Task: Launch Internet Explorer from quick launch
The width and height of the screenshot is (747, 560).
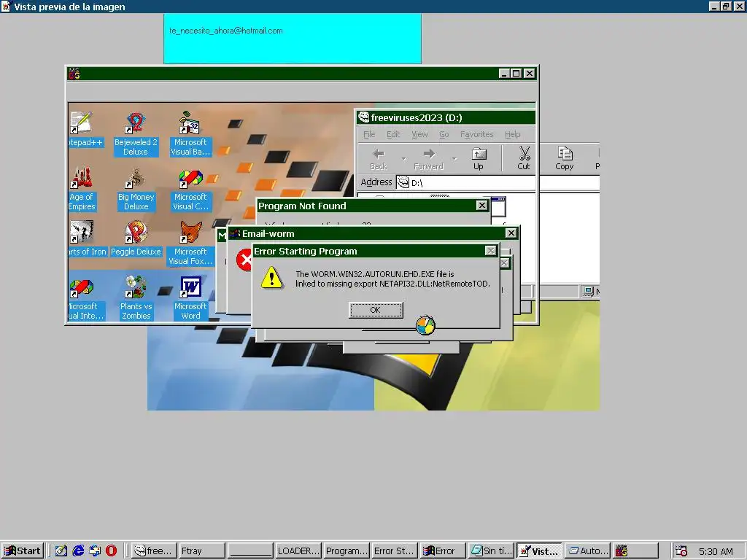Action: (x=78, y=551)
